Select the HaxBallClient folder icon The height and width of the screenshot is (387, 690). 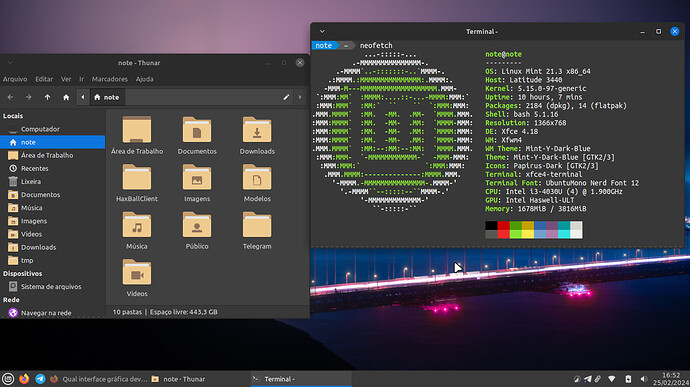pyautogui.click(x=137, y=177)
